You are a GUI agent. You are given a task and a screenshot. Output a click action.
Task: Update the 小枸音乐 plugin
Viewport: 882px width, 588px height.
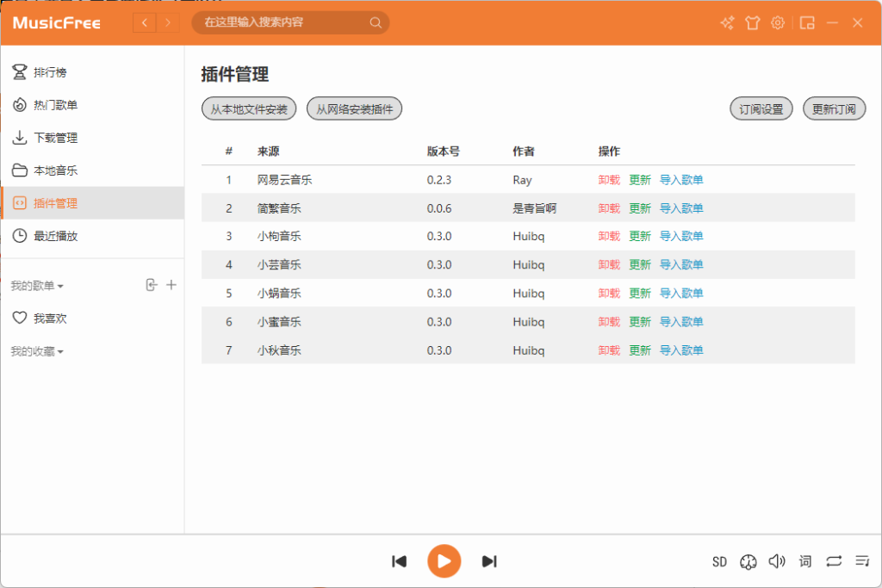[640, 236]
